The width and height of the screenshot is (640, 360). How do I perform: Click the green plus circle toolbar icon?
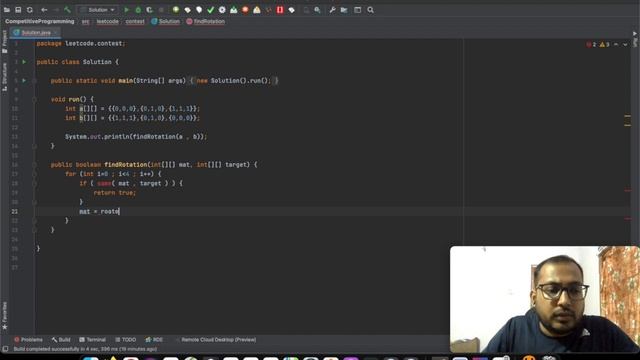[x=176, y=10]
